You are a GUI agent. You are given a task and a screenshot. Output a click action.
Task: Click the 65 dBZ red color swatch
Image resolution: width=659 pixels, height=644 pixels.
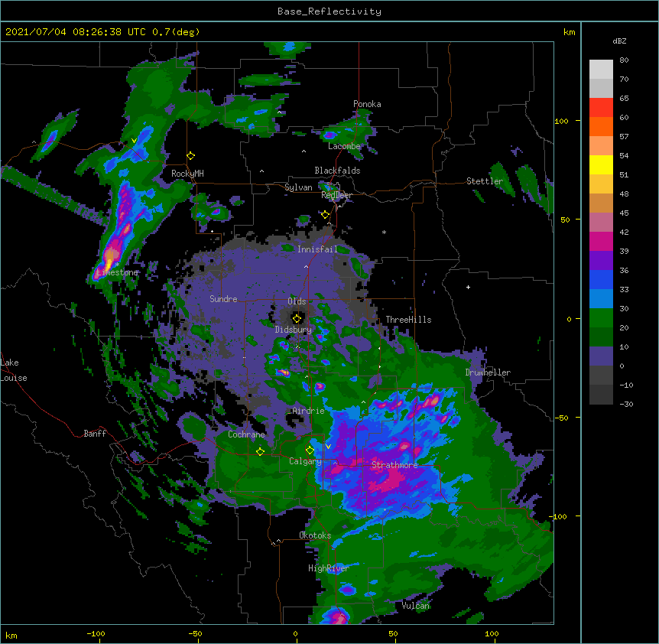tap(601, 107)
